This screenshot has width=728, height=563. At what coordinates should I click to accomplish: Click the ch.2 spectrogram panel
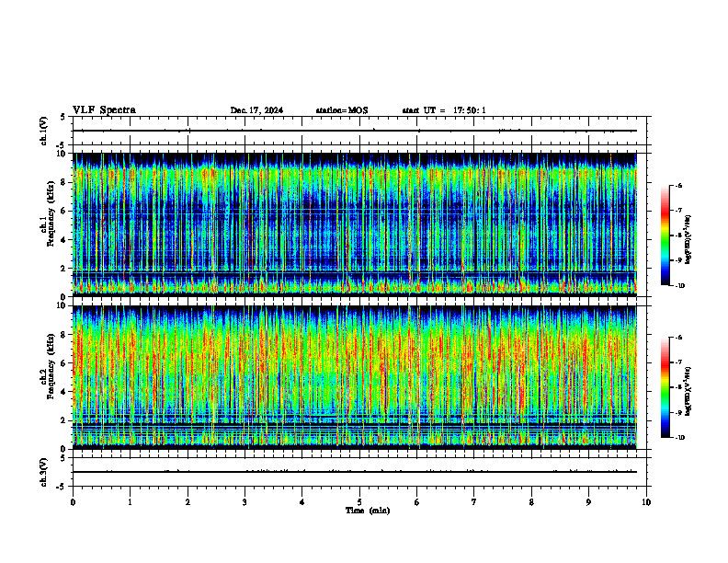[x=355, y=377]
